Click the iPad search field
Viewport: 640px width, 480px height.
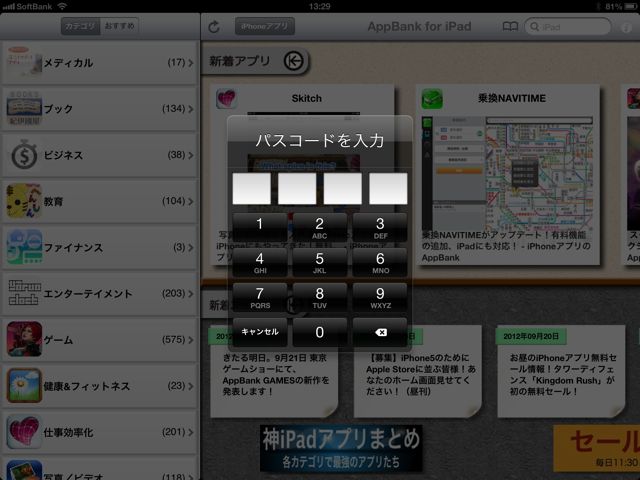pos(568,27)
